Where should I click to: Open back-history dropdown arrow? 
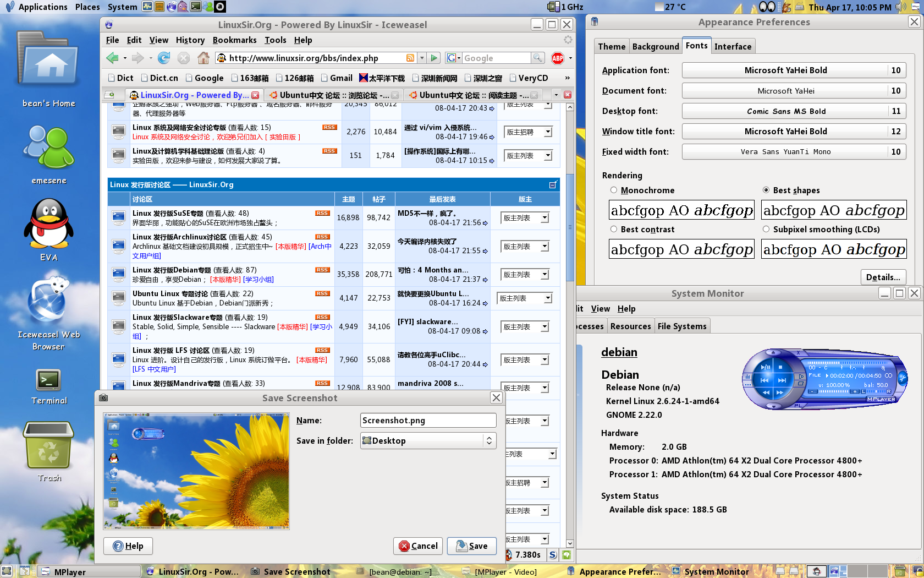click(x=125, y=58)
